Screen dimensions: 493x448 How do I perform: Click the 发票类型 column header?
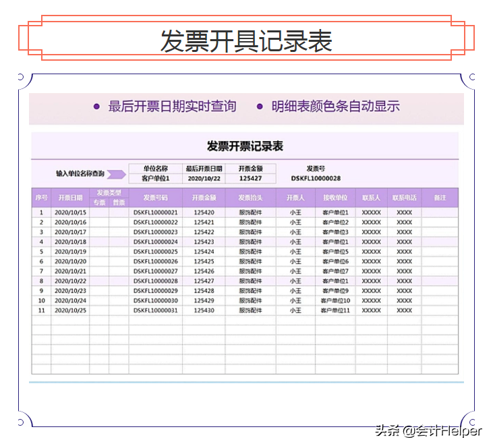(x=109, y=192)
